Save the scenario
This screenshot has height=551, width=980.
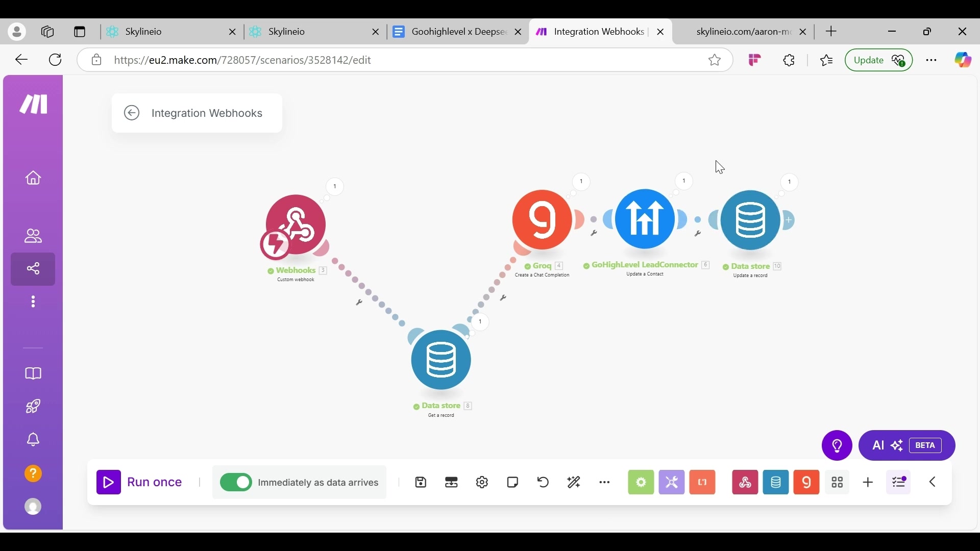tap(422, 483)
